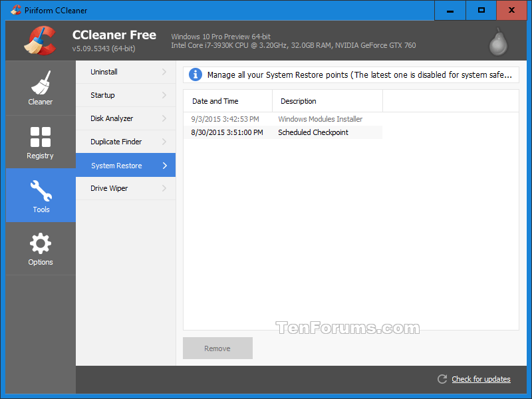Open the Options gear icon

pyautogui.click(x=41, y=244)
